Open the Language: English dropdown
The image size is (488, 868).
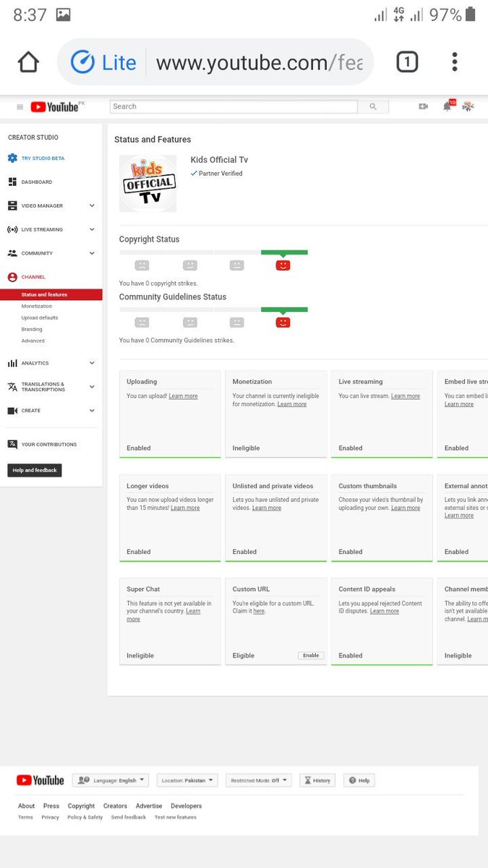point(110,780)
